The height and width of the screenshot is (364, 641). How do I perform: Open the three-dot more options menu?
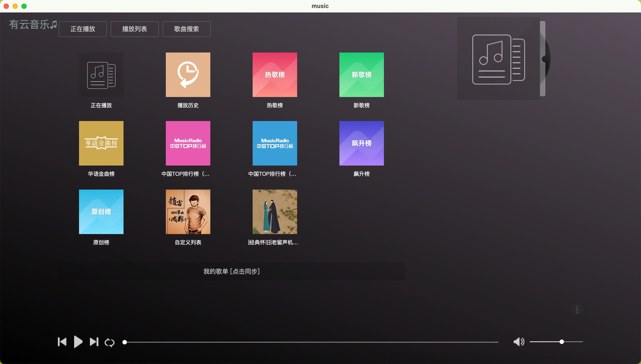click(x=577, y=309)
